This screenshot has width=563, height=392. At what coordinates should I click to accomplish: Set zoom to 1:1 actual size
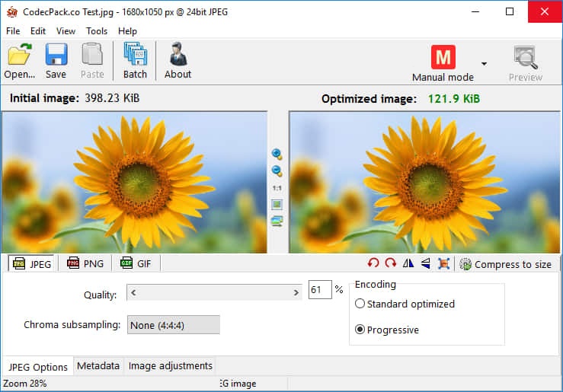(277, 187)
